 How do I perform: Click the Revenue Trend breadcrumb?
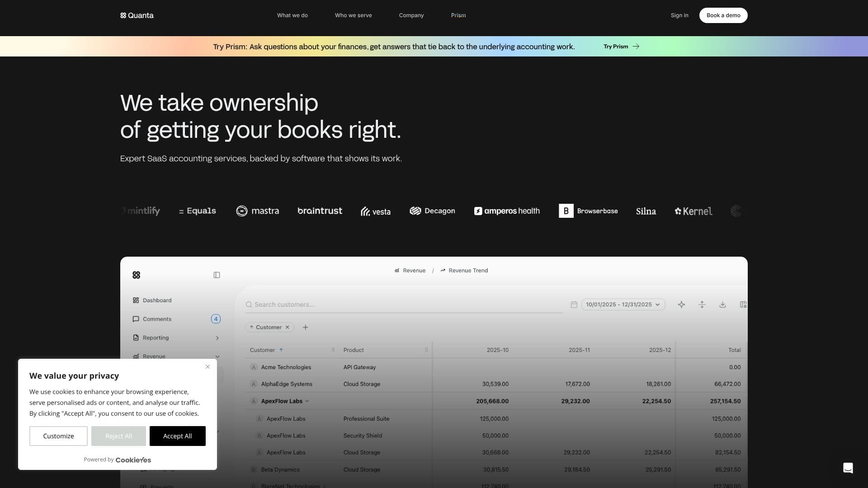(464, 271)
